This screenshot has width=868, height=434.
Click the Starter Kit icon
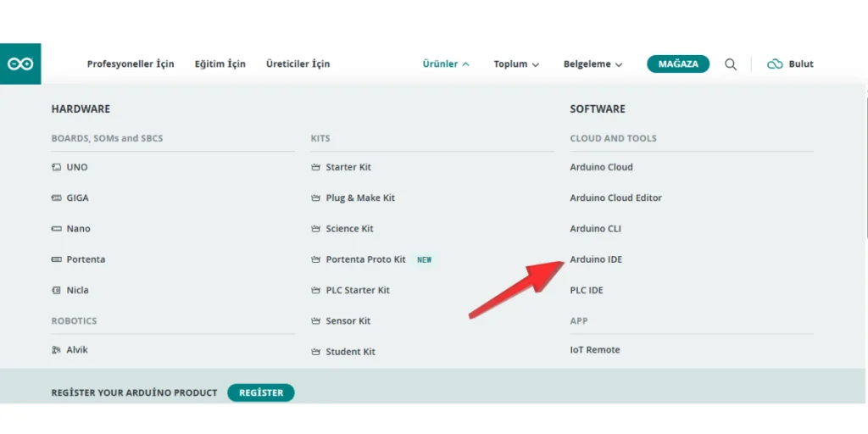coord(316,167)
